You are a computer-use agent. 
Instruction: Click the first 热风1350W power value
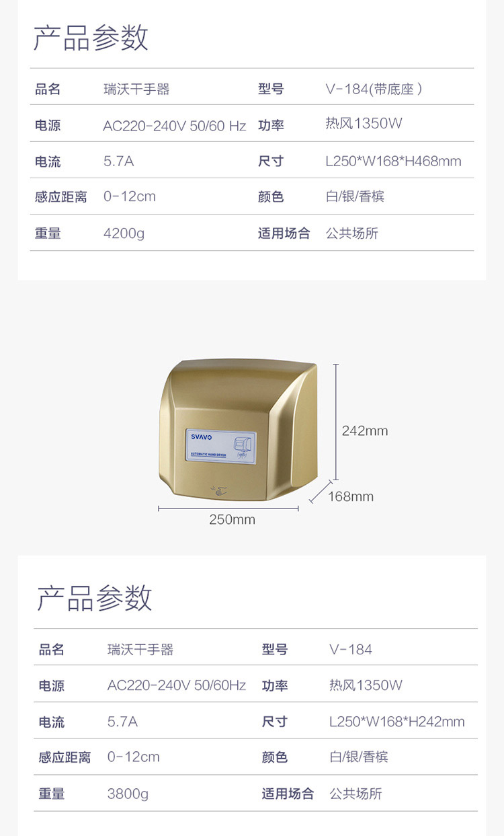point(364,123)
